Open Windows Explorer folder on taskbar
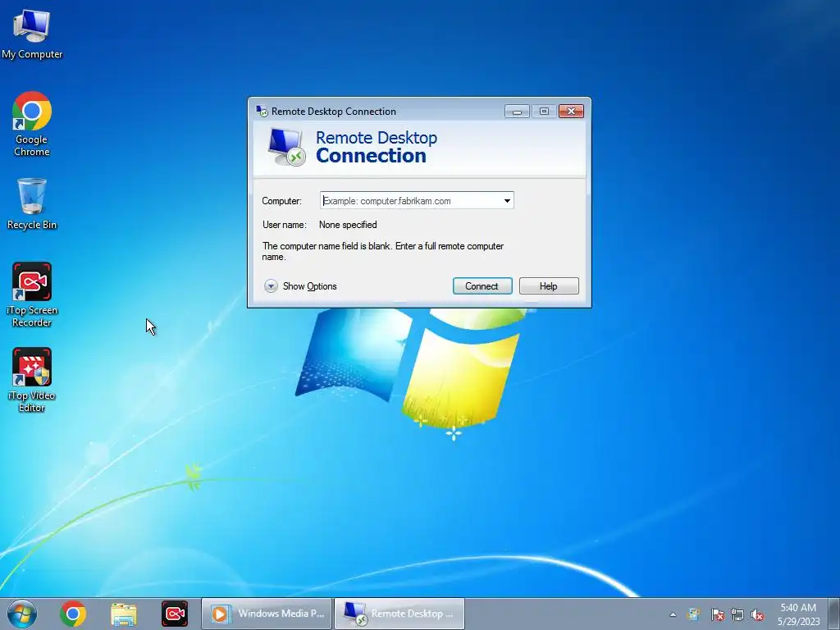This screenshot has height=630, width=840. [124, 614]
